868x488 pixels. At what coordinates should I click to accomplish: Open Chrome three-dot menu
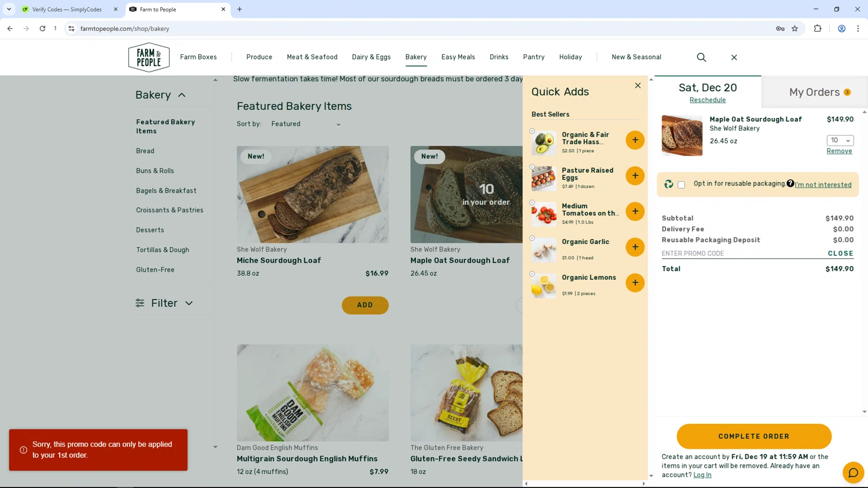coord(858,28)
